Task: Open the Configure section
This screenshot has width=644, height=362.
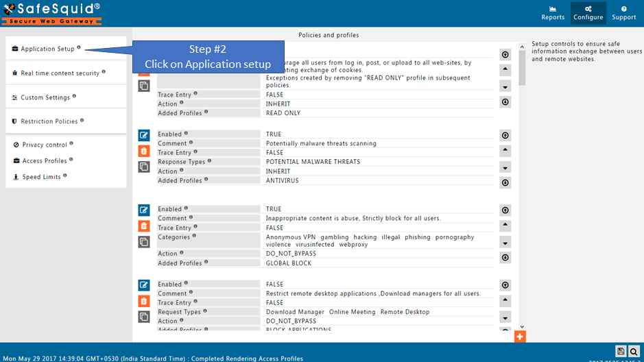Action: pyautogui.click(x=588, y=13)
